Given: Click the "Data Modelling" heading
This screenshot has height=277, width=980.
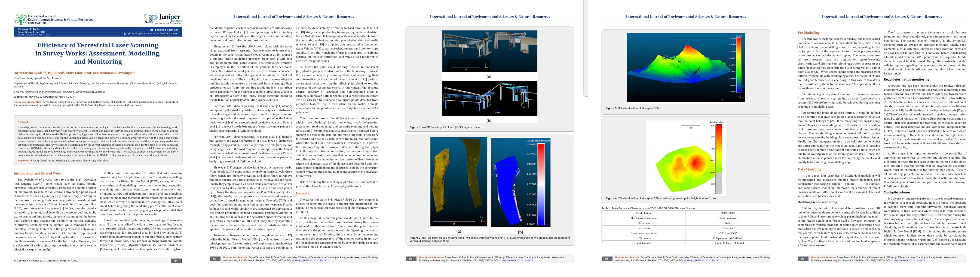Looking at the screenshot, I should coord(809,169).
